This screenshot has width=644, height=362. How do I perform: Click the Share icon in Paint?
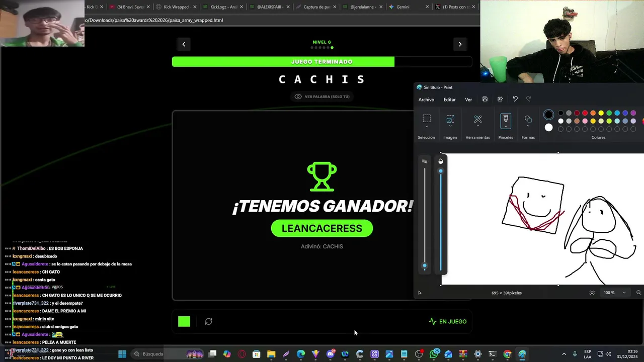[500, 99]
